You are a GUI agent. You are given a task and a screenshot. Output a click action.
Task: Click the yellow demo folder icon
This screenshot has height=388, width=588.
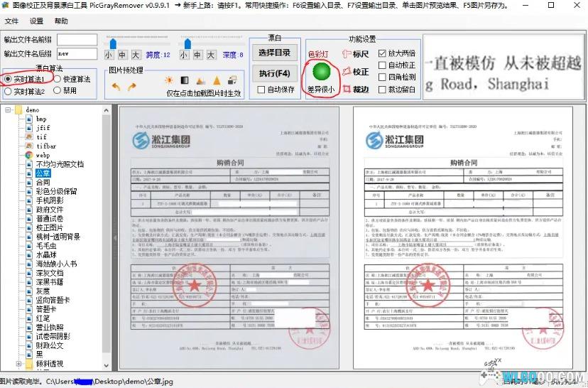pyautogui.click(x=18, y=110)
